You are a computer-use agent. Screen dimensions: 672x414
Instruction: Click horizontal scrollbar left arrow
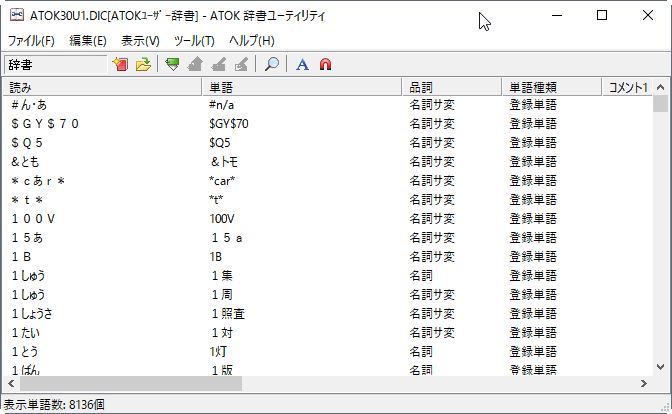pyautogui.click(x=11, y=384)
